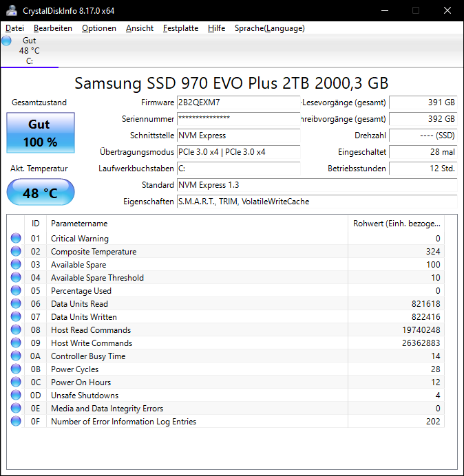Click the status orb for Controller Busy Time
This screenshot has height=476, width=464.
16,356
